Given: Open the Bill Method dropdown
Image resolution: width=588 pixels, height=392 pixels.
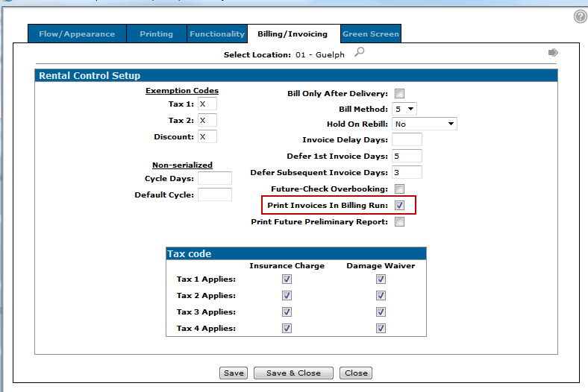Looking at the screenshot, I should [404, 109].
